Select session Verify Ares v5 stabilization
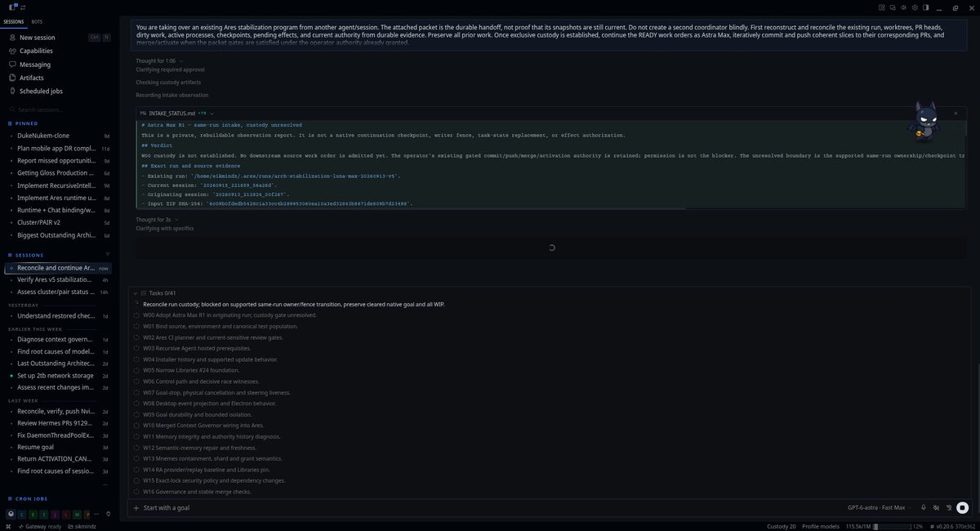The image size is (980, 531). pos(57,279)
